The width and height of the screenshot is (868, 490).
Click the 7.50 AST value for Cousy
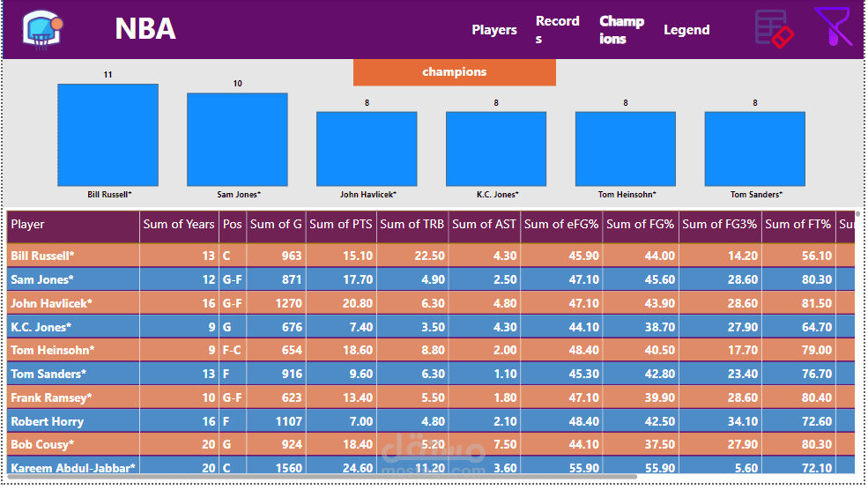tap(505, 444)
